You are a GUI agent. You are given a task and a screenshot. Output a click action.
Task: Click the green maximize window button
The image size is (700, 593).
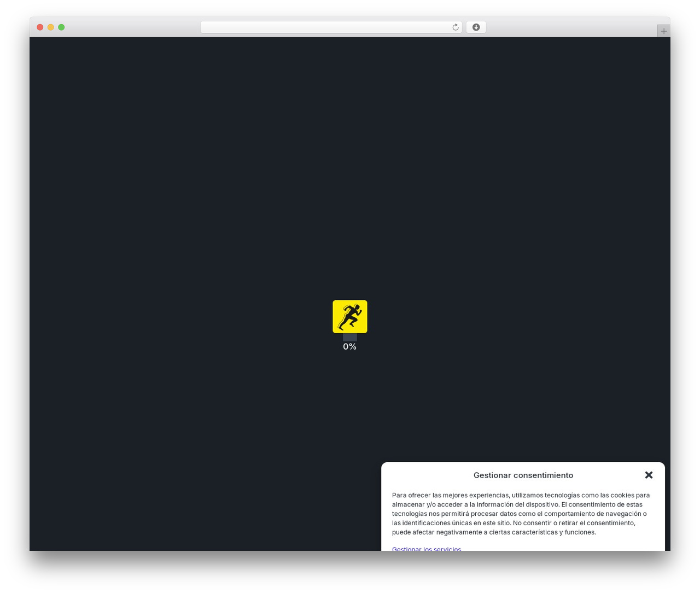[x=61, y=27]
